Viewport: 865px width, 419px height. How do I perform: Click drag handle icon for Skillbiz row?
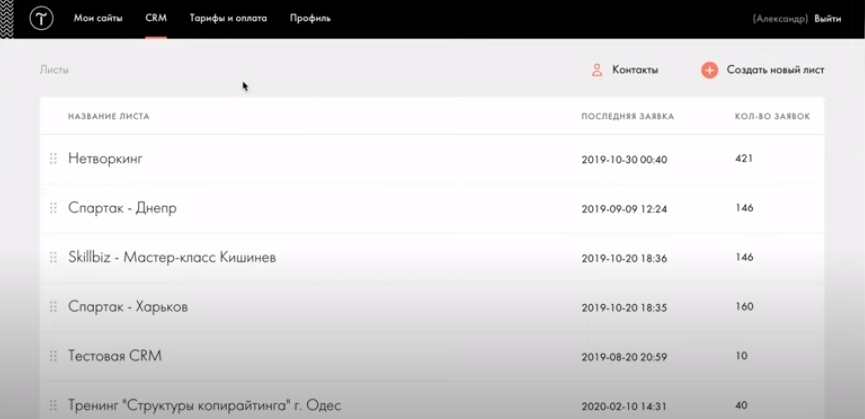54,257
